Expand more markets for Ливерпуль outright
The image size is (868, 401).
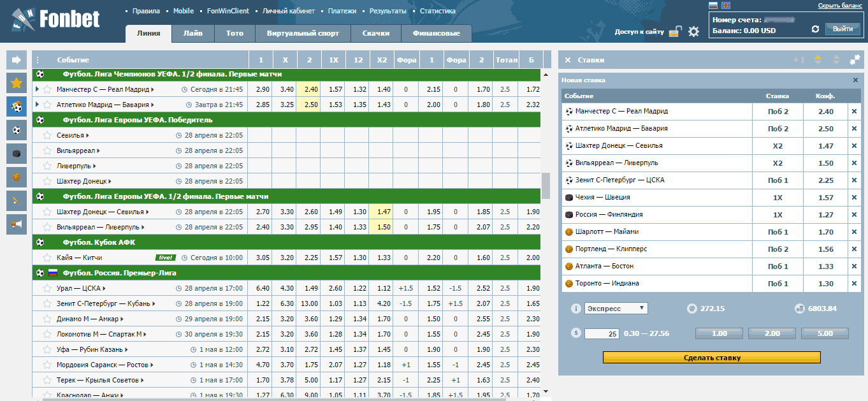(x=95, y=166)
